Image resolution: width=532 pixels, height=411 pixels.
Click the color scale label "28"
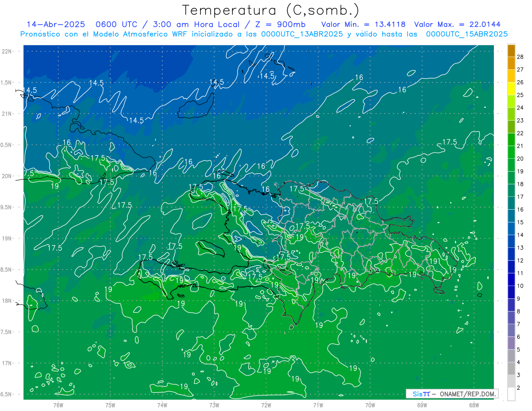point(520,57)
